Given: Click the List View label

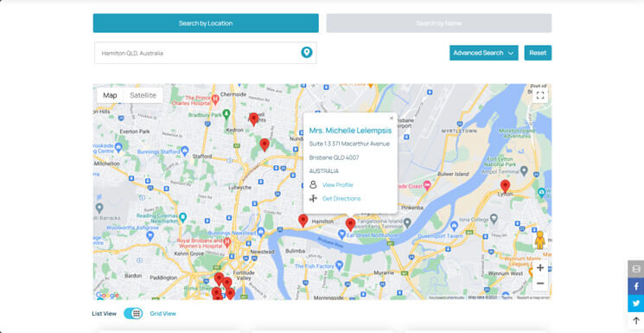Looking at the screenshot, I should click(104, 314).
